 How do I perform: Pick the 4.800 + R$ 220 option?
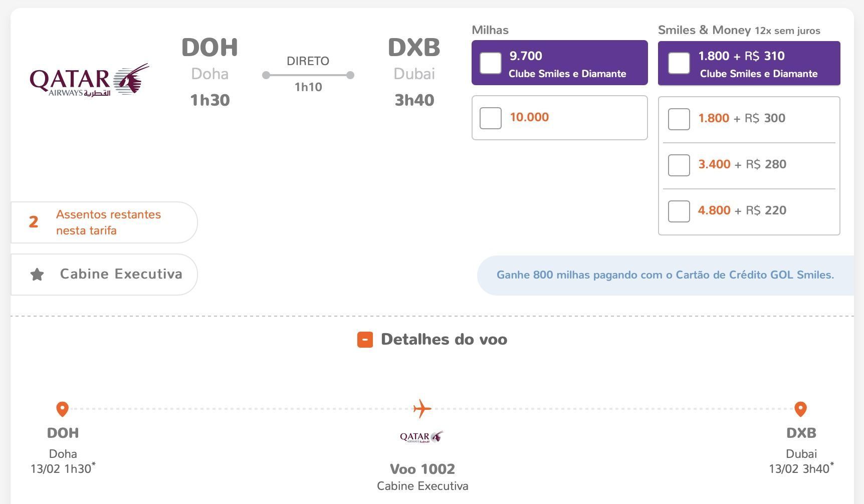tap(679, 211)
